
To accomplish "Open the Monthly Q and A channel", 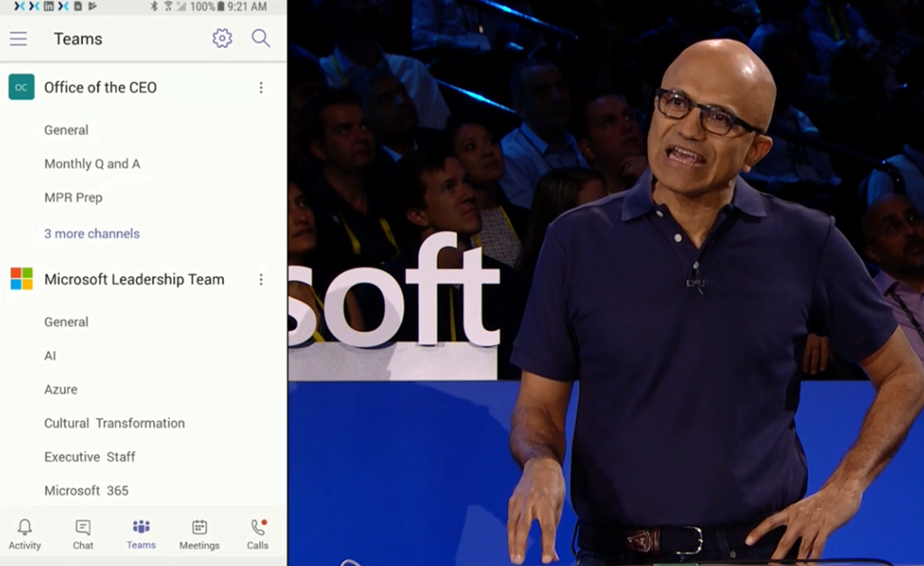I will pyautogui.click(x=92, y=164).
